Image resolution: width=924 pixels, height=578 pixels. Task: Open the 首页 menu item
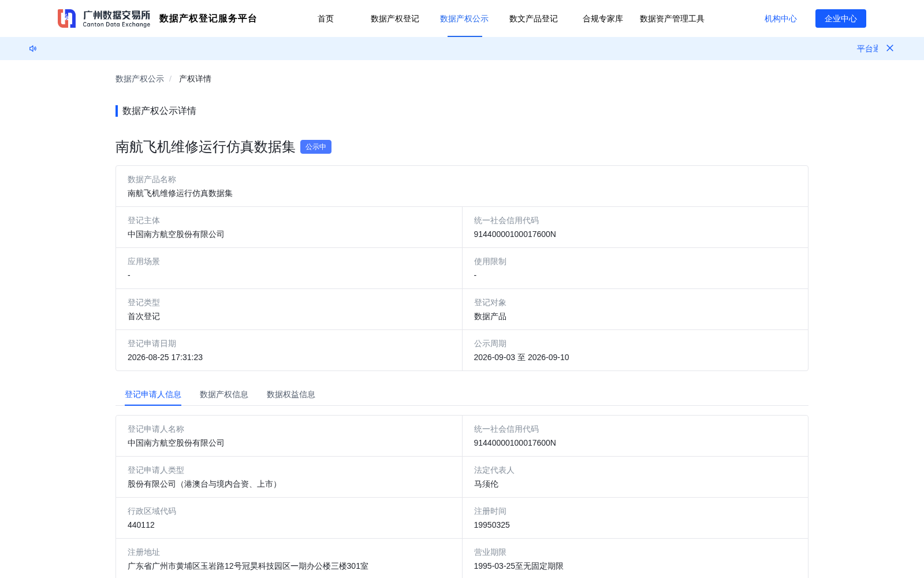(326, 18)
